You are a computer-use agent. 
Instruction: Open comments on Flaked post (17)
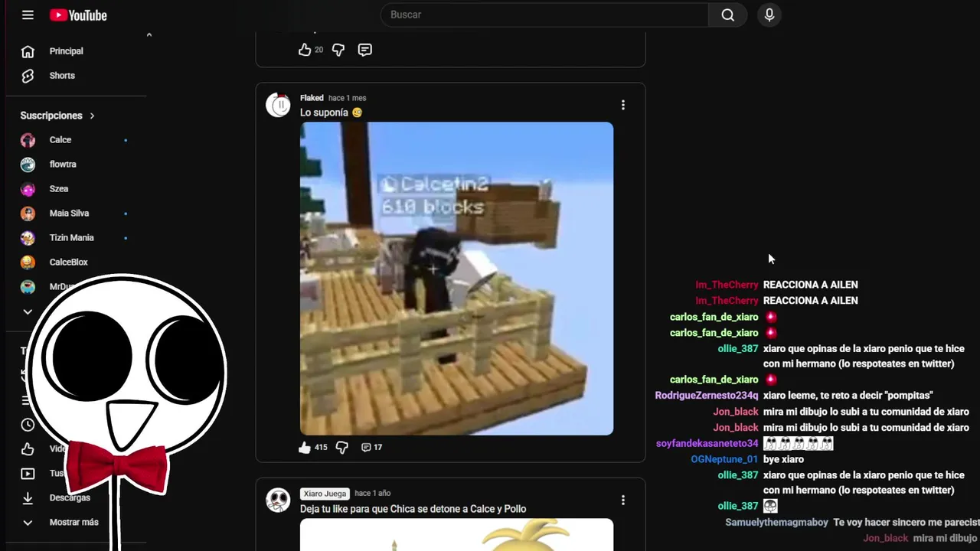coord(371,447)
